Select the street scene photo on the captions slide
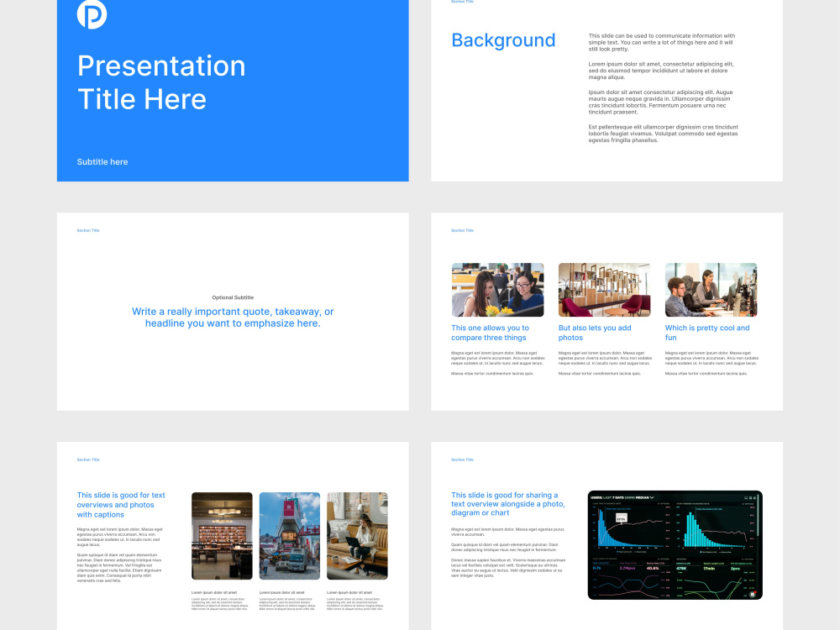The image size is (840, 630). (289, 535)
